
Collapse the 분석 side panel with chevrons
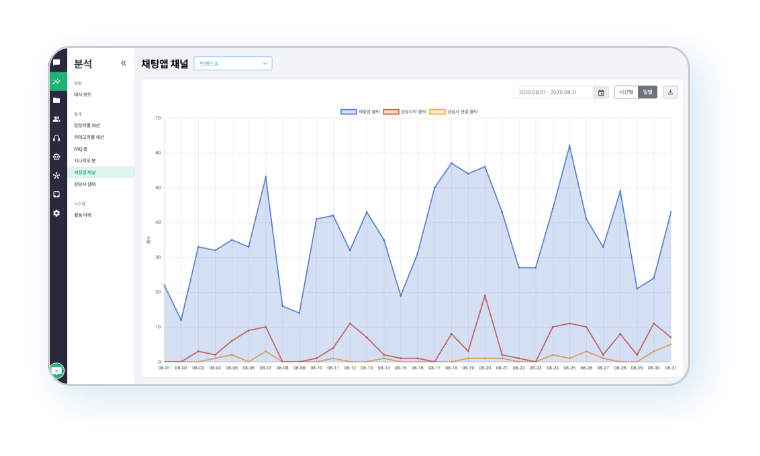[x=124, y=63]
